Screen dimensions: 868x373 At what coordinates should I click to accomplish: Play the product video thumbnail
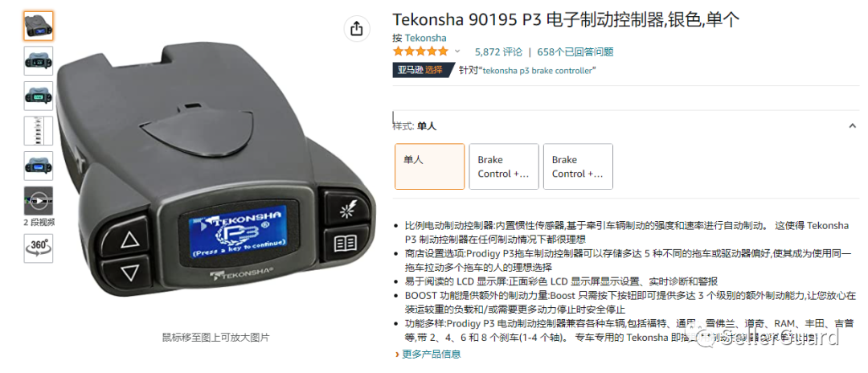click(x=39, y=201)
